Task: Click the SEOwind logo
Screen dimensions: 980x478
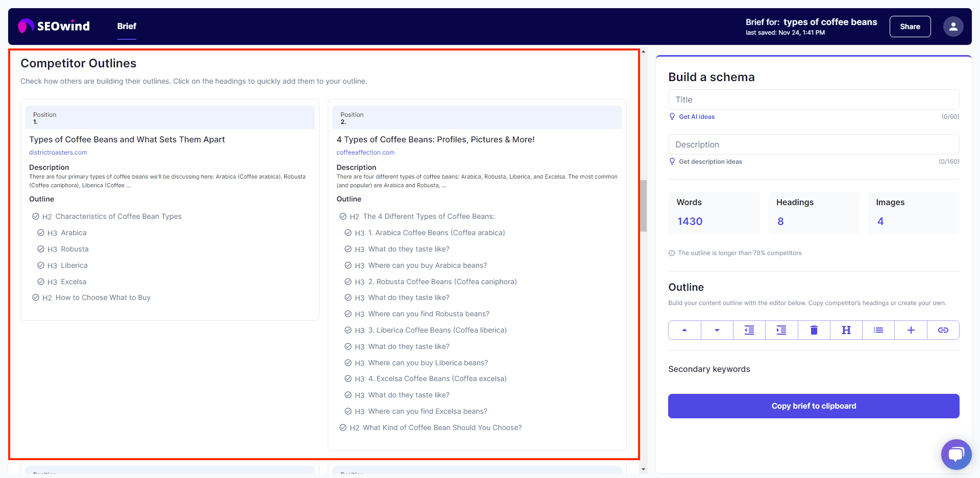Action: tap(53, 26)
